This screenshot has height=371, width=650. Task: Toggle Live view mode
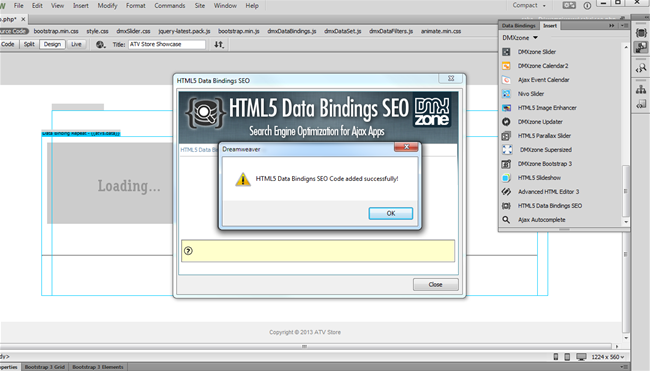[76, 44]
